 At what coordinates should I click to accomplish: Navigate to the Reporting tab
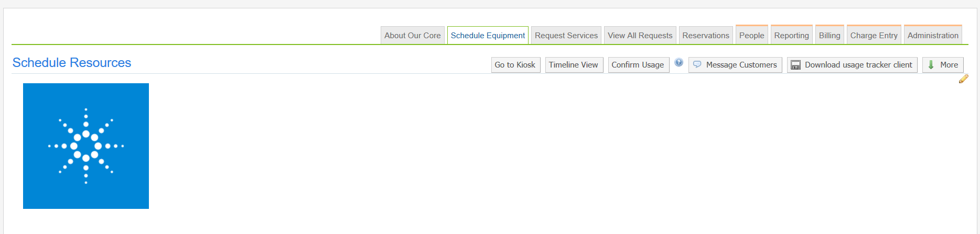791,36
